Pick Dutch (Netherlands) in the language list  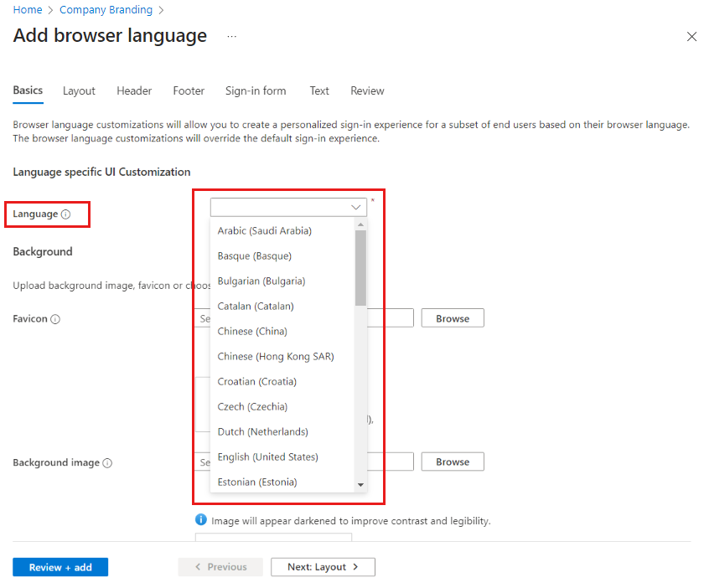262,431
